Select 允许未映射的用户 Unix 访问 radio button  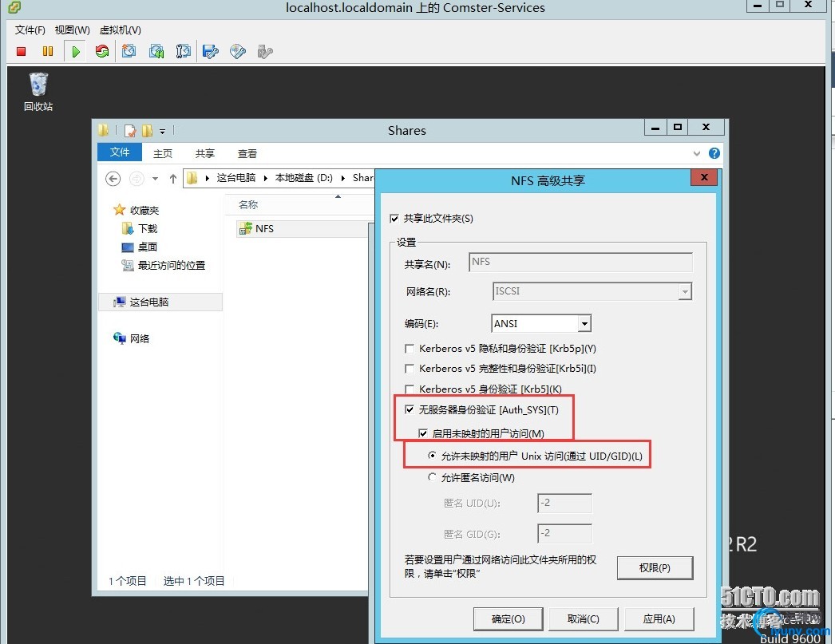432,456
